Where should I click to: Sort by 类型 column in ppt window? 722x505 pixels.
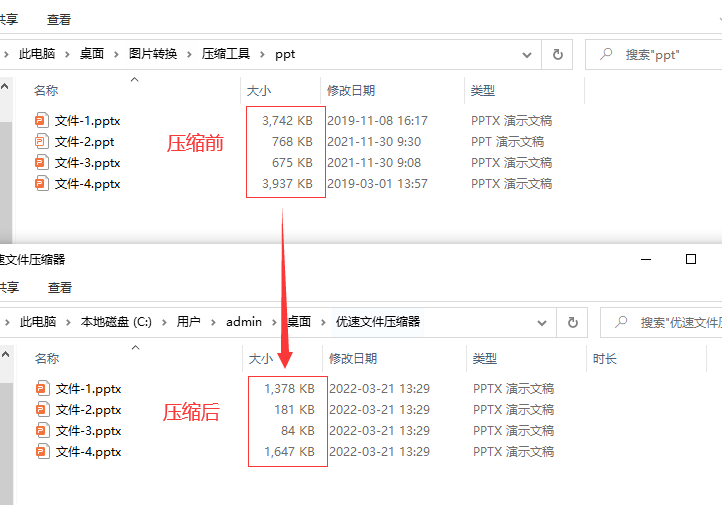pos(483,91)
